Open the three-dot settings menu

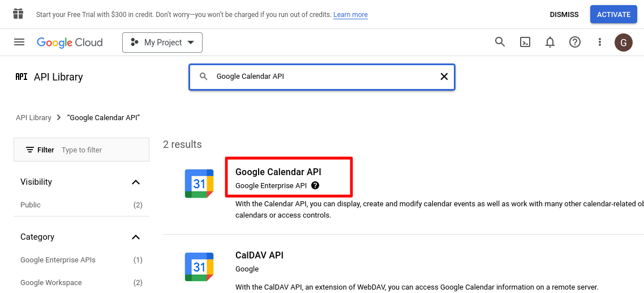coord(600,42)
